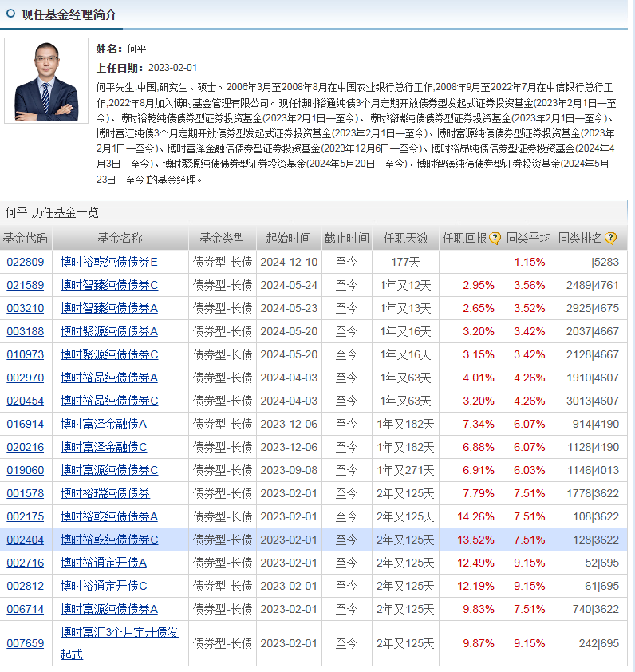635x672 pixels.
Task: Click the 截止时间 column header
Action: tap(347, 238)
